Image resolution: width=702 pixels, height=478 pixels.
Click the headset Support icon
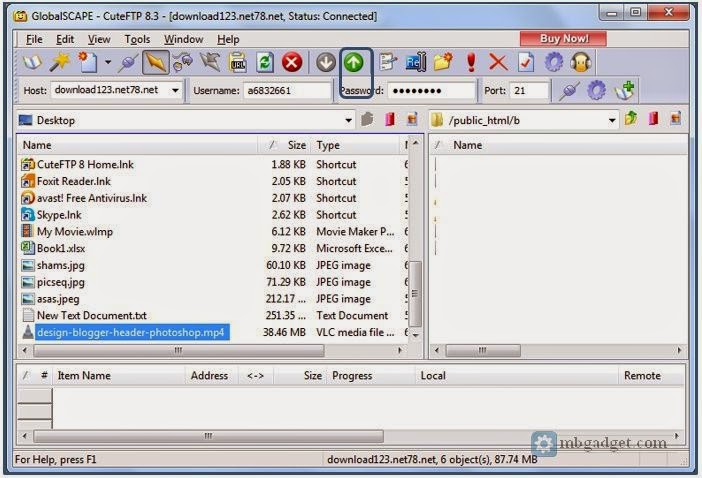pos(581,62)
